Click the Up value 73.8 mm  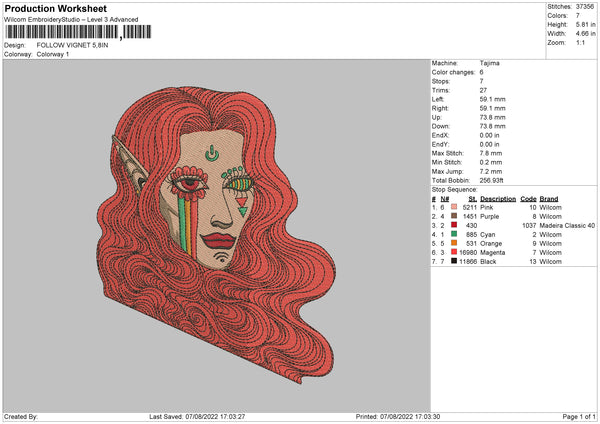(x=492, y=117)
